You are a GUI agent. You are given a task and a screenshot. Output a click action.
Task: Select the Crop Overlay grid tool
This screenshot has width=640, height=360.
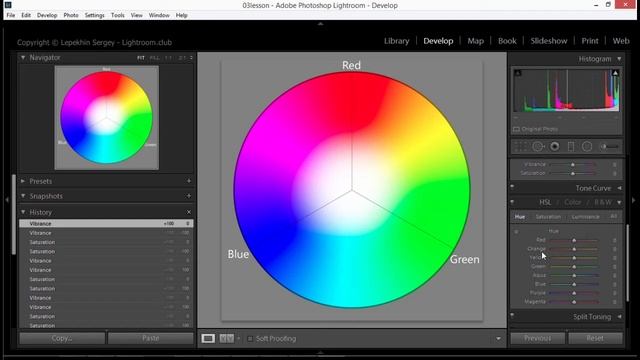pyautogui.click(x=521, y=147)
